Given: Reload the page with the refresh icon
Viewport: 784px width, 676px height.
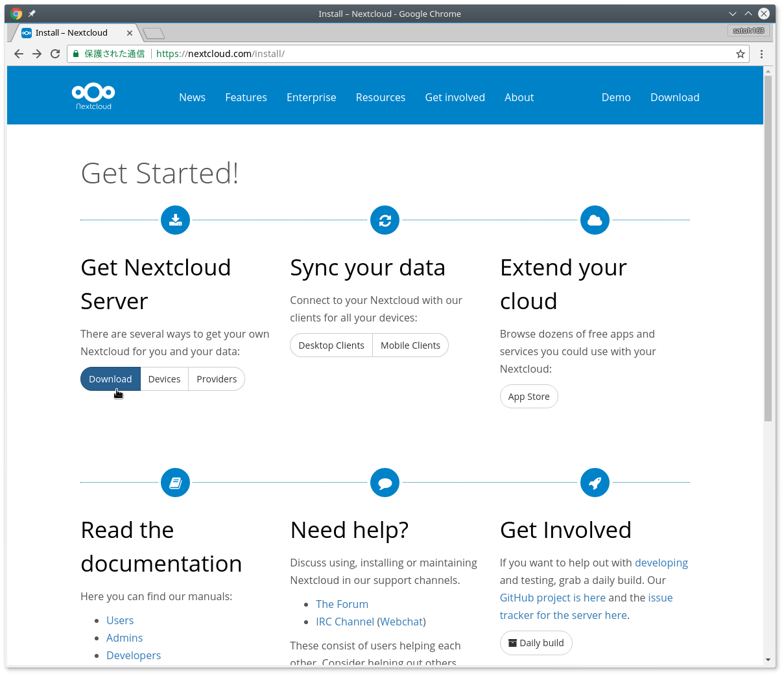Looking at the screenshot, I should [55, 54].
